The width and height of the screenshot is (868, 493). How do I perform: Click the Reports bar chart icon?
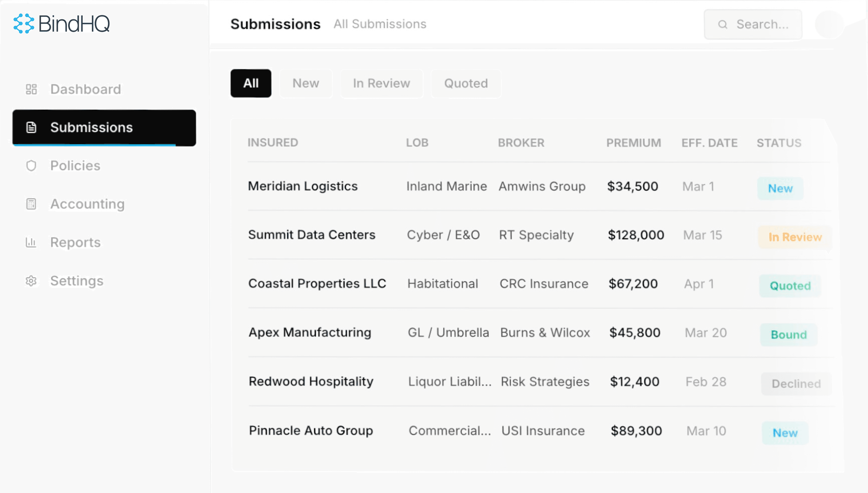tap(31, 242)
